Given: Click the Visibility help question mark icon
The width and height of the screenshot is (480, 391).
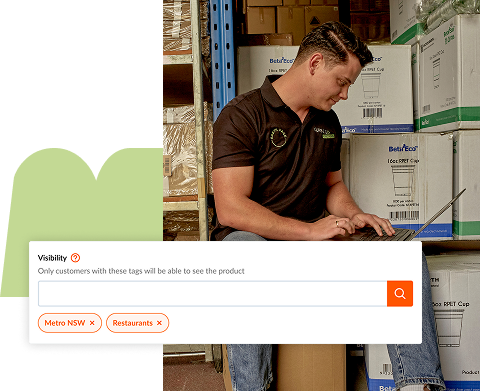Looking at the screenshot, I should (x=76, y=258).
